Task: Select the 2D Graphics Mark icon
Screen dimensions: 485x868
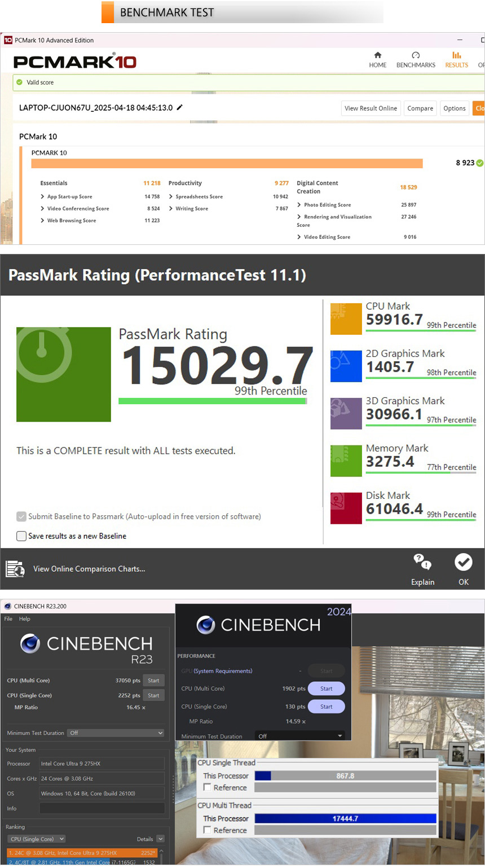Action: pos(346,366)
